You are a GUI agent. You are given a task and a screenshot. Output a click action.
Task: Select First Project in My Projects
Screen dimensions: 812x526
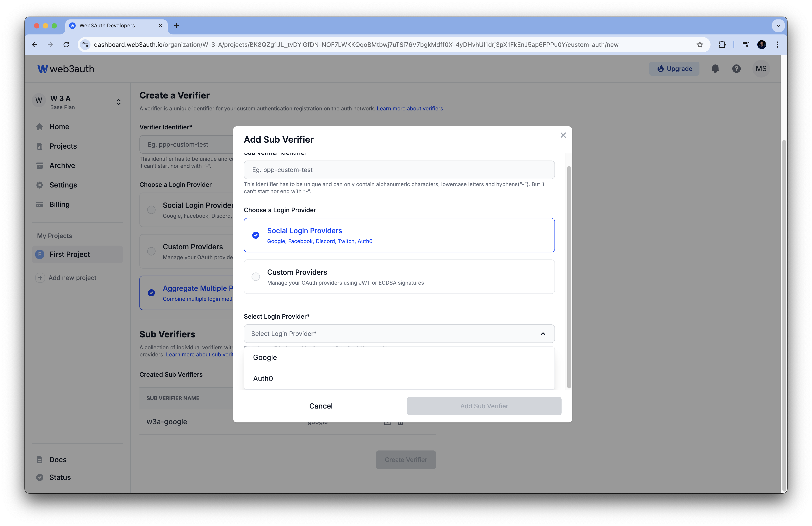pyautogui.click(x=77, y=254)
